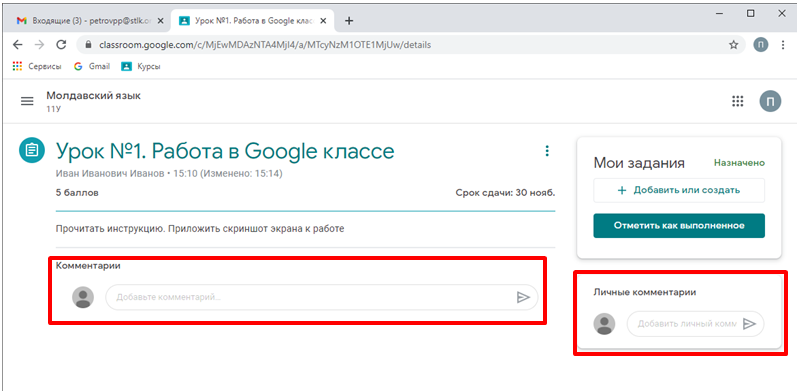Open the Курсы bookmark
This screenshot has height=391, width=800.
coord(141,66)
